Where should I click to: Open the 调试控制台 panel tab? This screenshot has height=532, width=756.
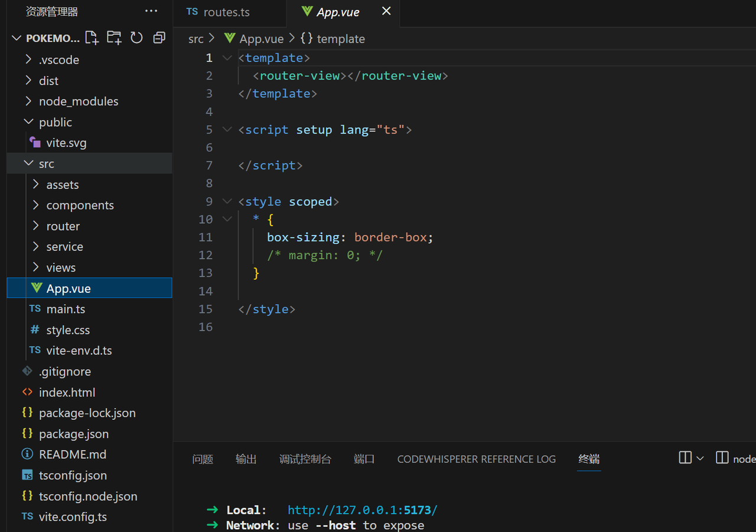pos(305,459)
